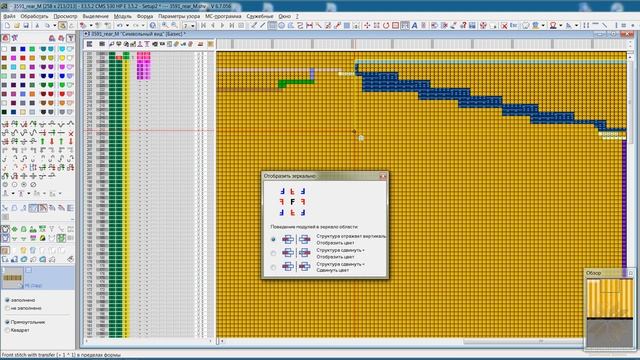The width and height of the screenshot is (640, 360).
Task: Select the заполнено radio button
Action: pyautogui.click(x=7, y=300)
